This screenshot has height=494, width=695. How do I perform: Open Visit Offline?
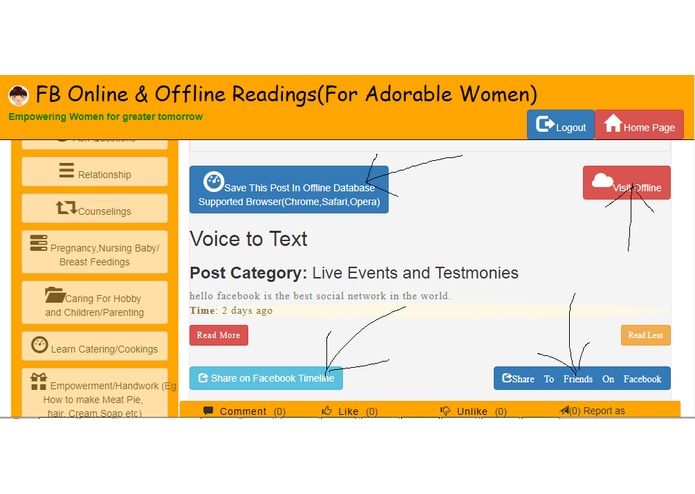click(x=627, y=183)
